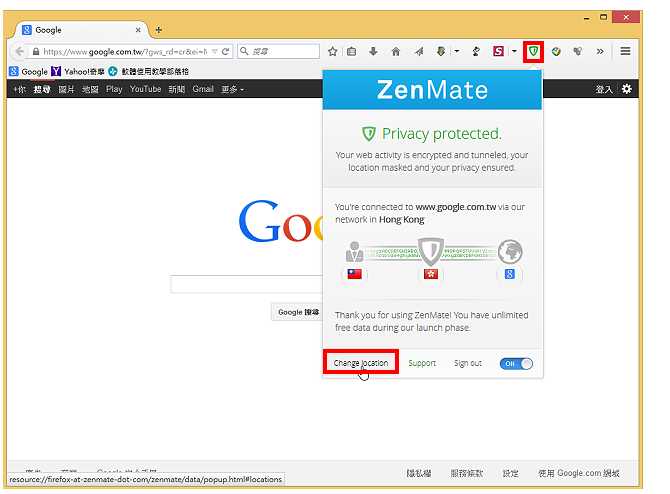Expand dropdown next to orange shield icon

pos(456,51)
